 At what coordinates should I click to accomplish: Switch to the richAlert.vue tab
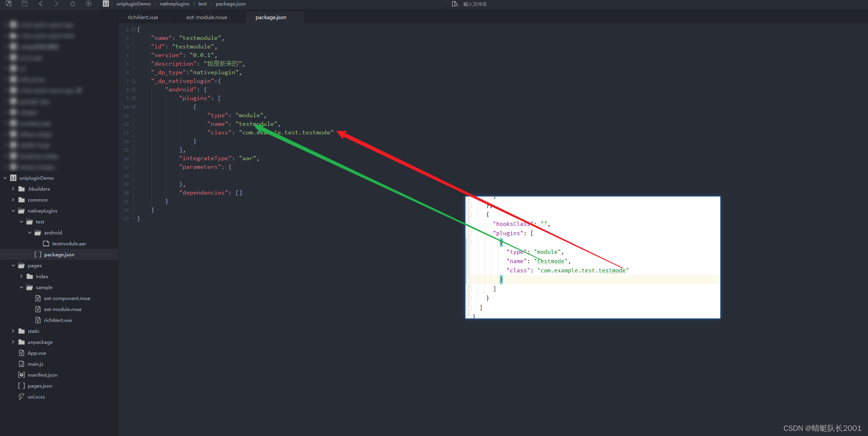(x=143, y=17)
